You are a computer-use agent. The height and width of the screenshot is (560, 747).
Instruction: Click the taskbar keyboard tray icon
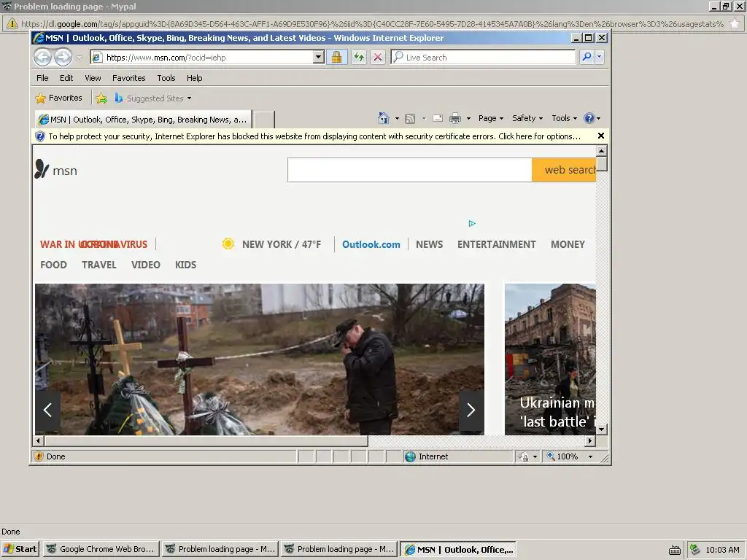(x=674, y=550)
